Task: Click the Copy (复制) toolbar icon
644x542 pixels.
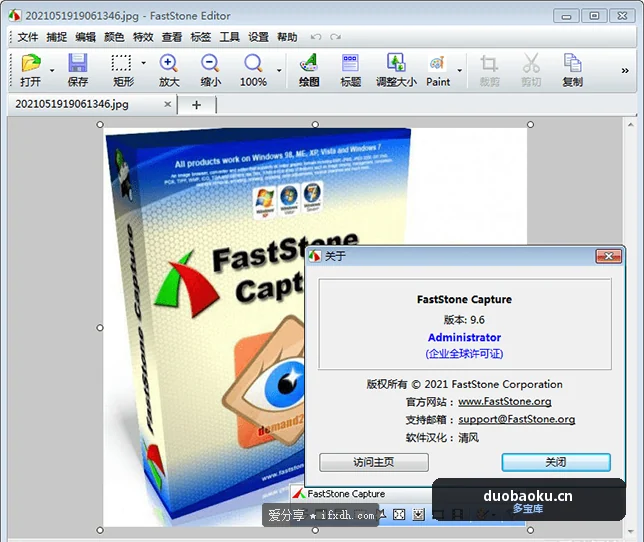Action: tap(573, 64)
